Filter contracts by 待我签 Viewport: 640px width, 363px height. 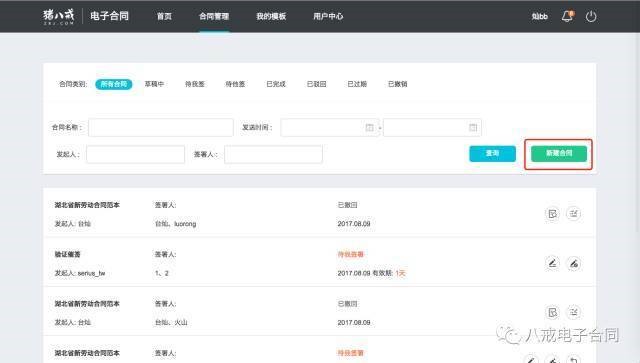click(x=195, y=84)
